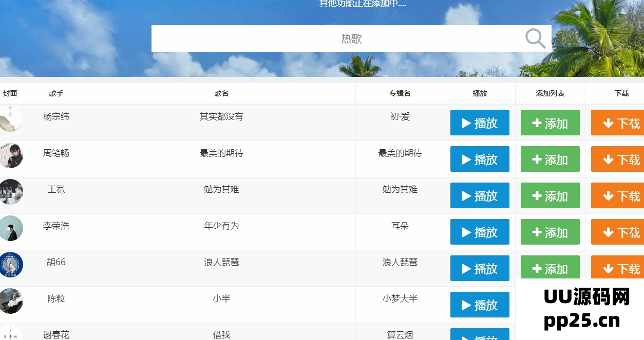Click the 热歌 search input field

351,38
